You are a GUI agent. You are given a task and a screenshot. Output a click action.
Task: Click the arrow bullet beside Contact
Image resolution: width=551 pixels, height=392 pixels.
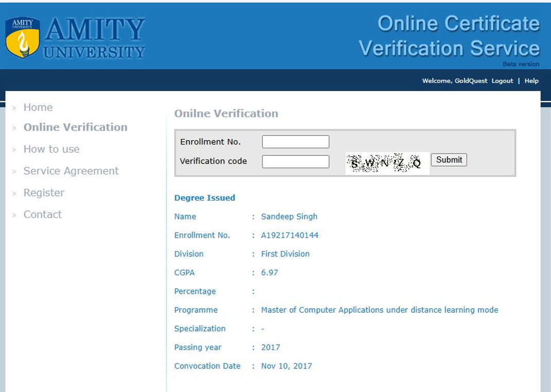pos(14,215)
